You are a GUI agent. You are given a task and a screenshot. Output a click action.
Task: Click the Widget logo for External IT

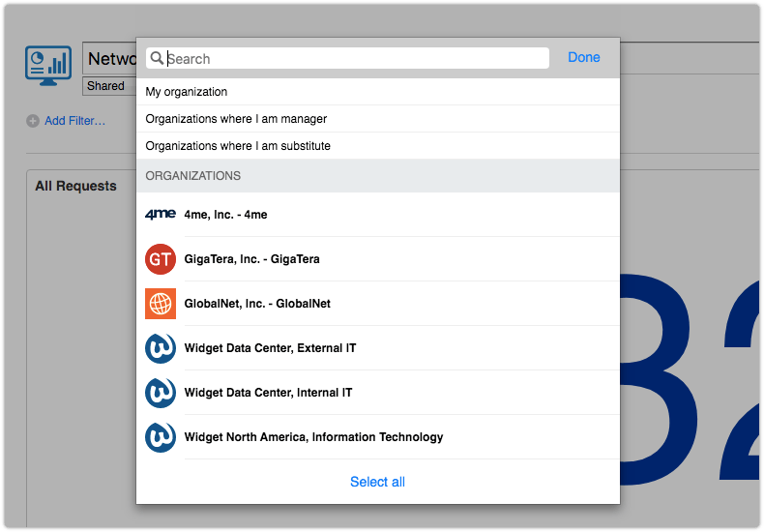tap(161, 348)
